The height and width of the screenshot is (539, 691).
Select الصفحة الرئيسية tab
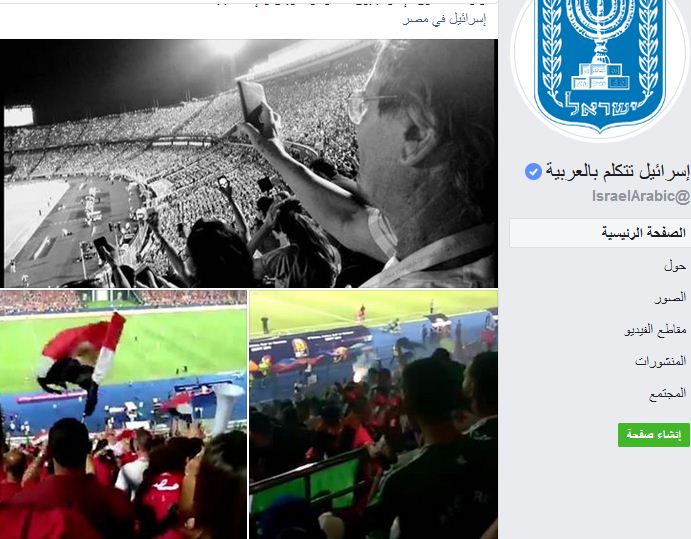click(600, 233)
